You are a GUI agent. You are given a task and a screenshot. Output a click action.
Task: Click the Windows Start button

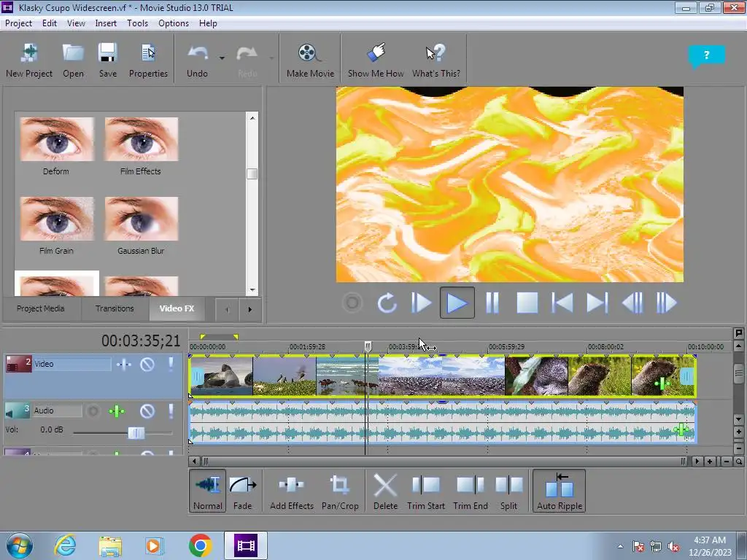(x=20, y=545)
